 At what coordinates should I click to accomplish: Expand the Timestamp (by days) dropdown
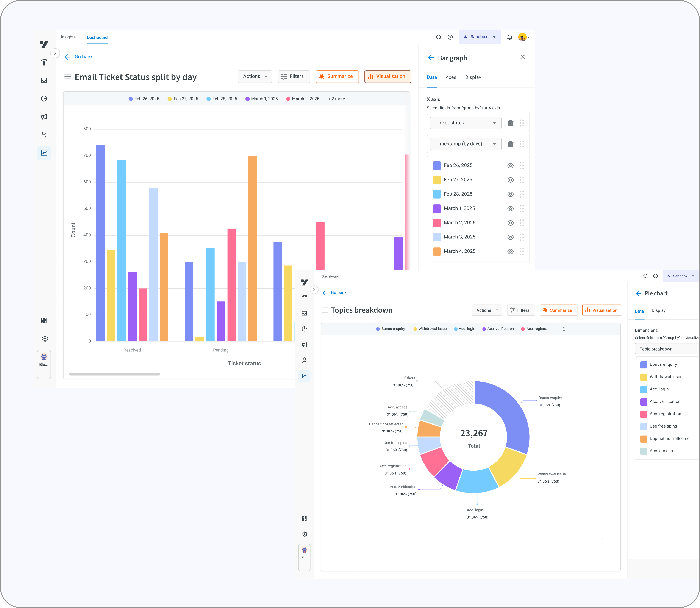[465, 144]
